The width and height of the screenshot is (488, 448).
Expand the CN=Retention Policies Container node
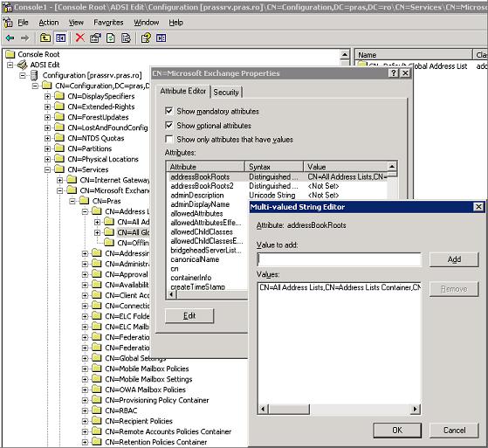(85, 442)
